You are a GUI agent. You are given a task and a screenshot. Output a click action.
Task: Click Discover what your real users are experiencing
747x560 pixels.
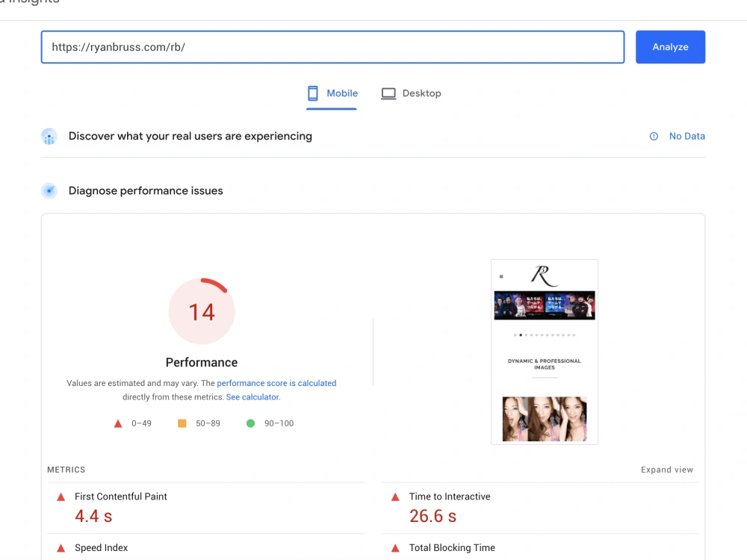tap(190, 136)
